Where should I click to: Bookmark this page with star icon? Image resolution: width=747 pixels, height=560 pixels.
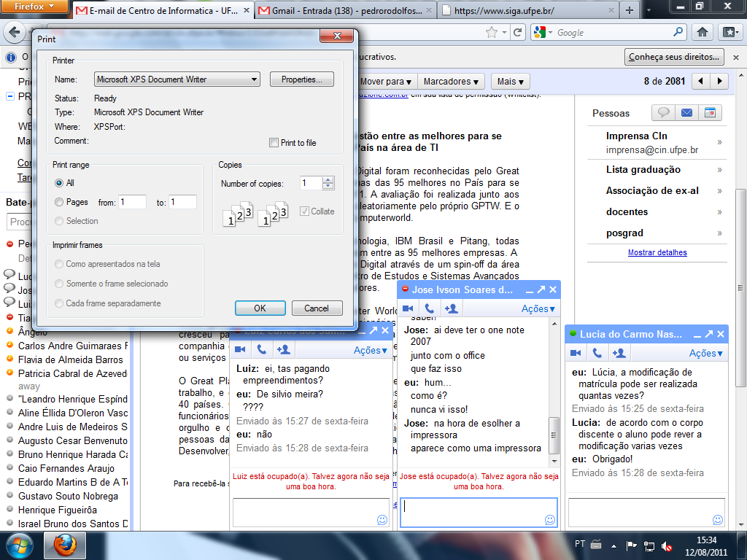(491, 32)
